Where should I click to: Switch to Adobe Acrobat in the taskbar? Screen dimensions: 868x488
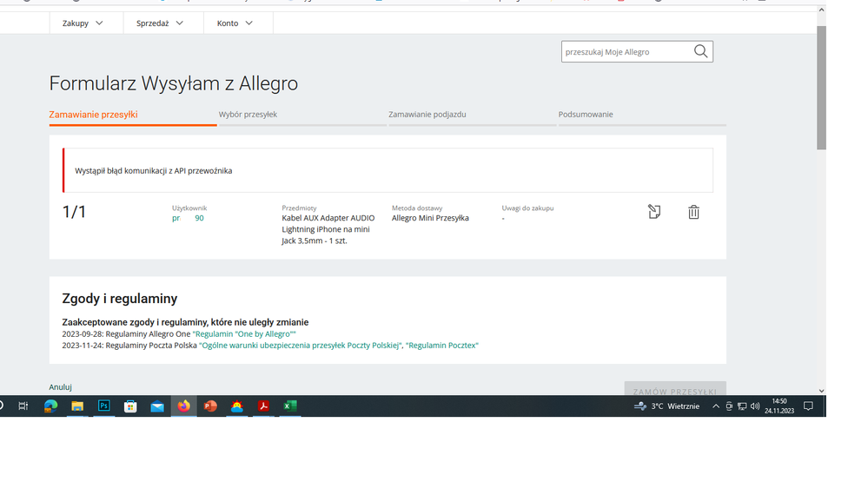point(263,406)
